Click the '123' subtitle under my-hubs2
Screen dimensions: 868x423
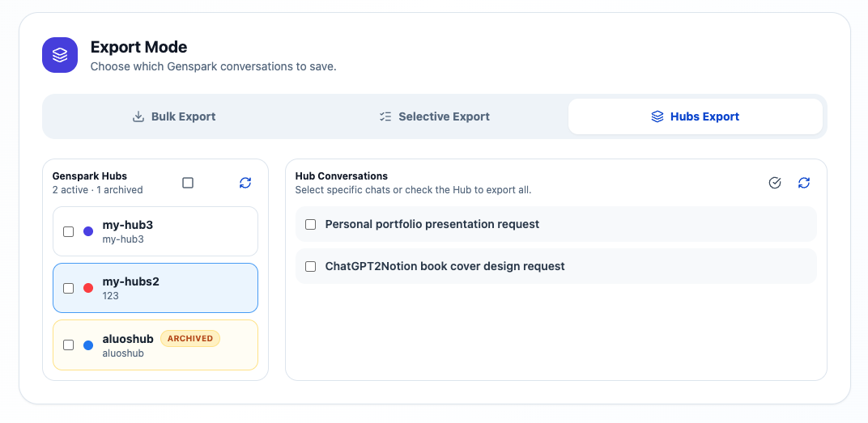point(111,296)
